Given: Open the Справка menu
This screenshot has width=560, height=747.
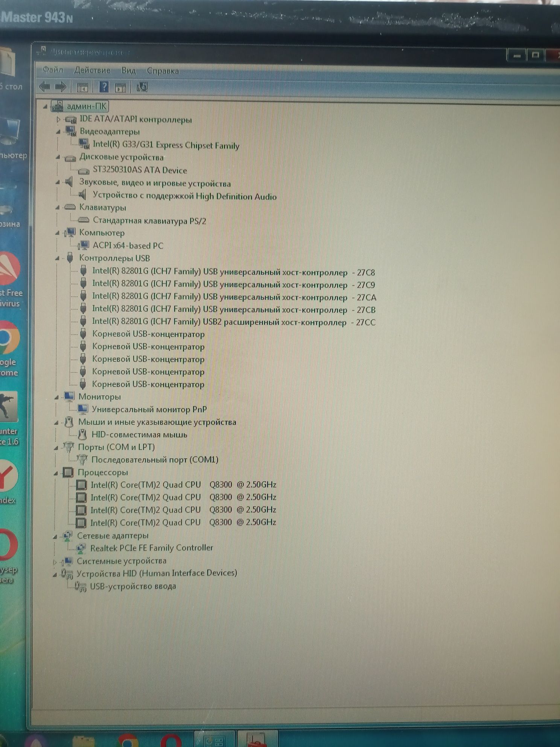Looking at the screenshot, I should [163, 71].
